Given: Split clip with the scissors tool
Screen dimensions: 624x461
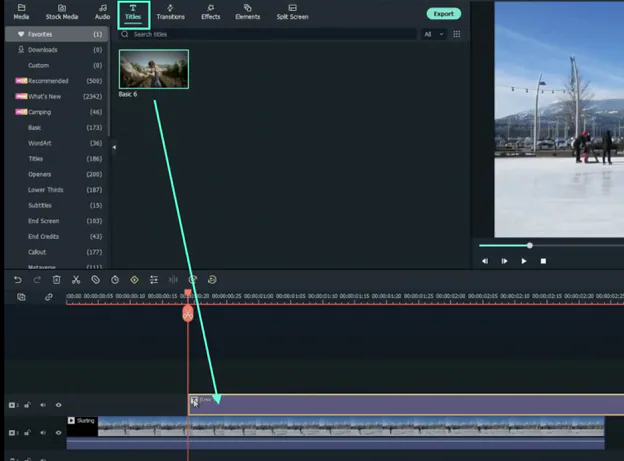Looking at the screenshot, I should [x=76, y=280].
